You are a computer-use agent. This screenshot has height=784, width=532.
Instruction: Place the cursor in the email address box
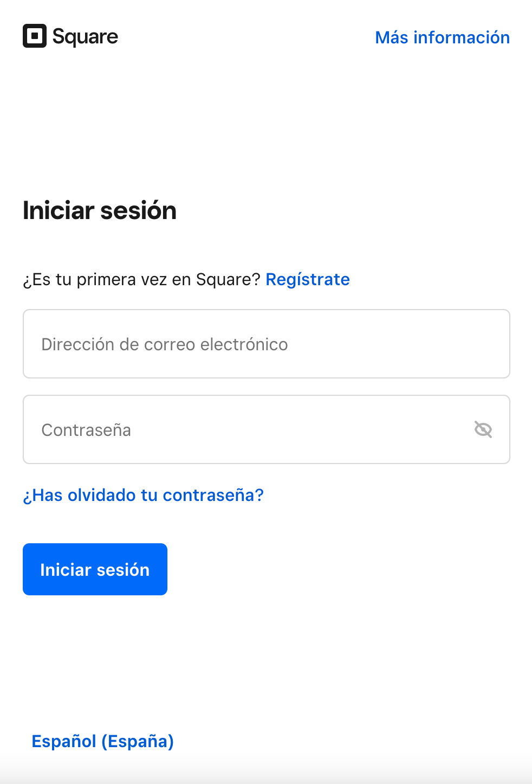click(x=267, y=344)
